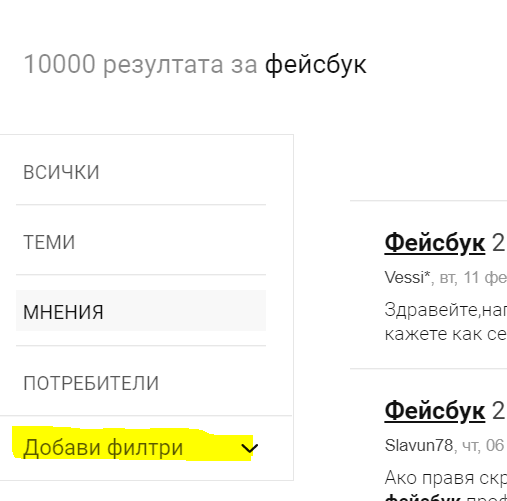The height and width of the screenshot is (501, 507).
Task: View the profile of user Vessi*
Action: point(407,277)
